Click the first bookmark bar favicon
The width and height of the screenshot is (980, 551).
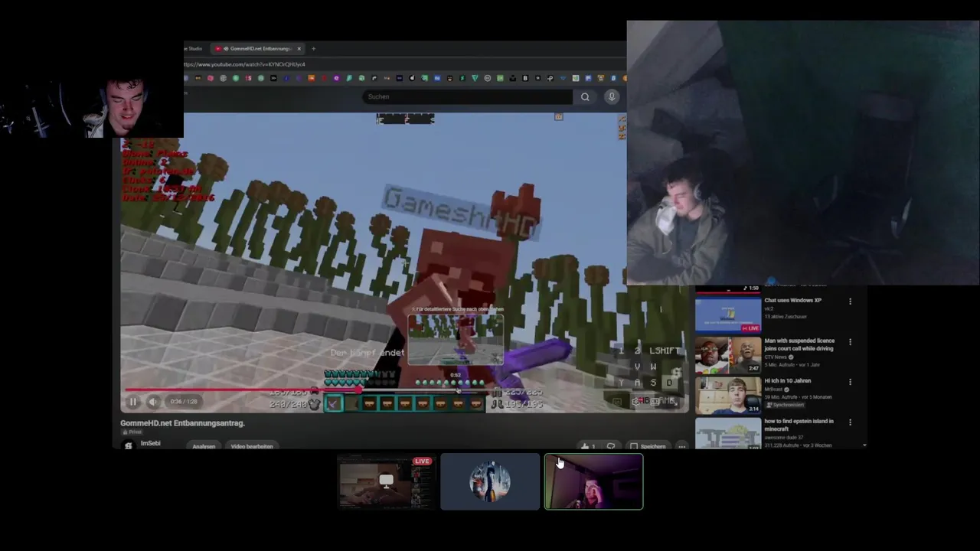tap(186, 78)
